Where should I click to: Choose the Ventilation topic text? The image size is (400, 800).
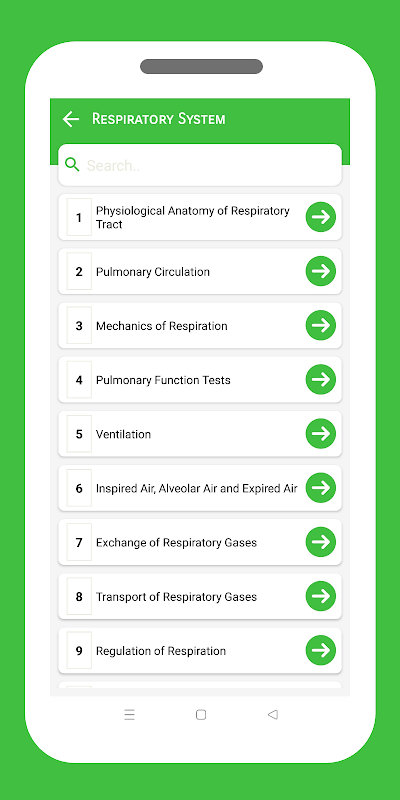pyautogui.click(x=123, y=434)
